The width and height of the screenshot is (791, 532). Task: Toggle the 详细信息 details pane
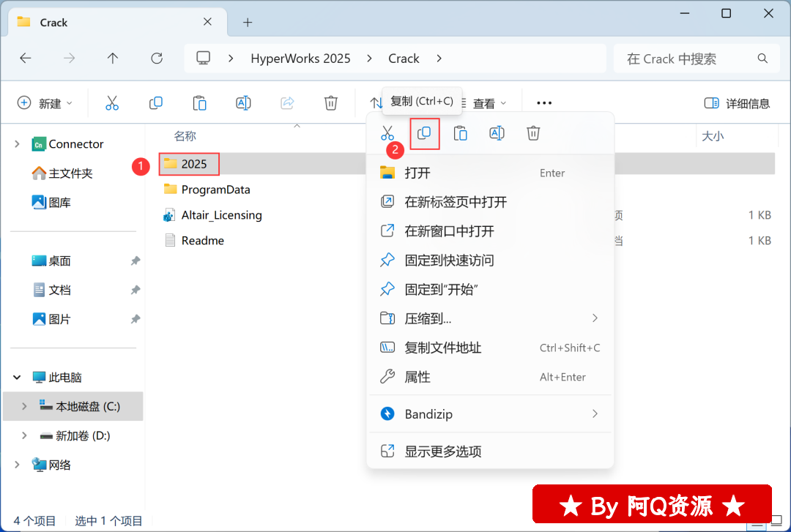tap(737, 103)
